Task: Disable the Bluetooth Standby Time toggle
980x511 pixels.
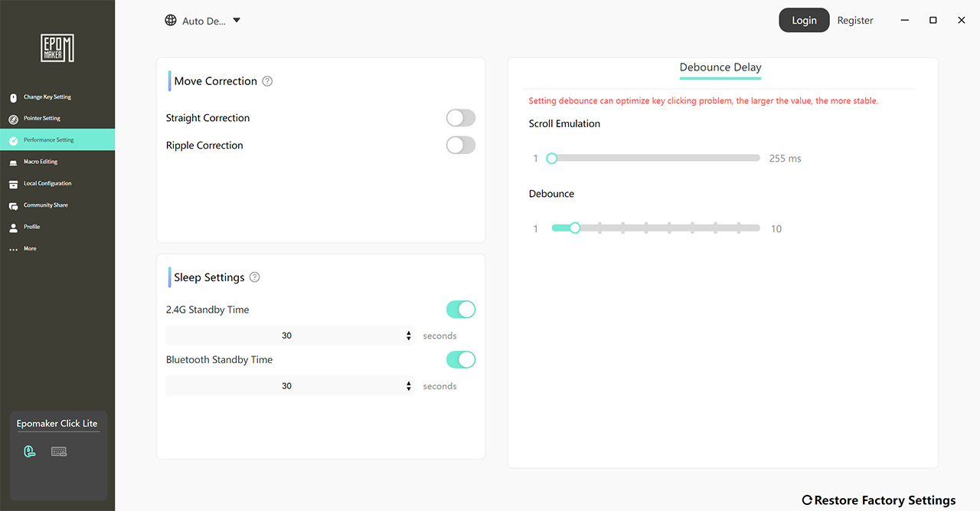Action: click(461, 359)
